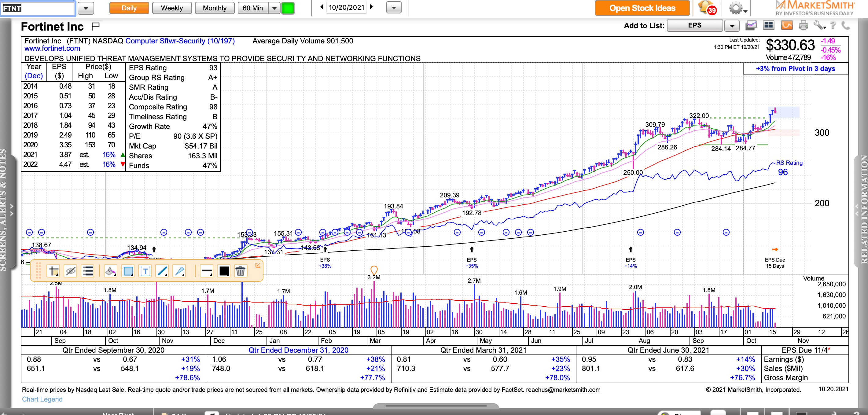The width and height of the screenshot is (868, 415).
Task: Switch to Monthly chart period
Action: 215,8
